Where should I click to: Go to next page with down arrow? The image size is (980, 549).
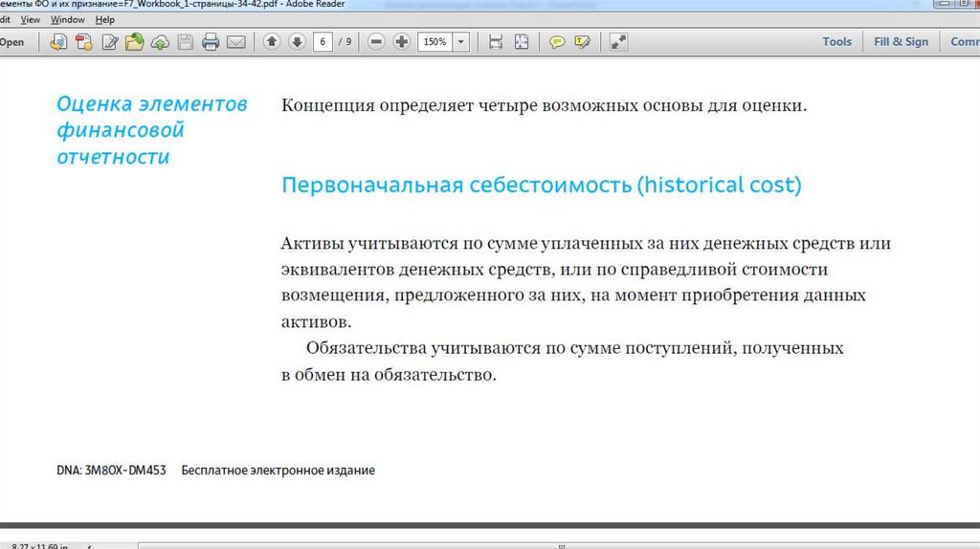tap(297, 42)
